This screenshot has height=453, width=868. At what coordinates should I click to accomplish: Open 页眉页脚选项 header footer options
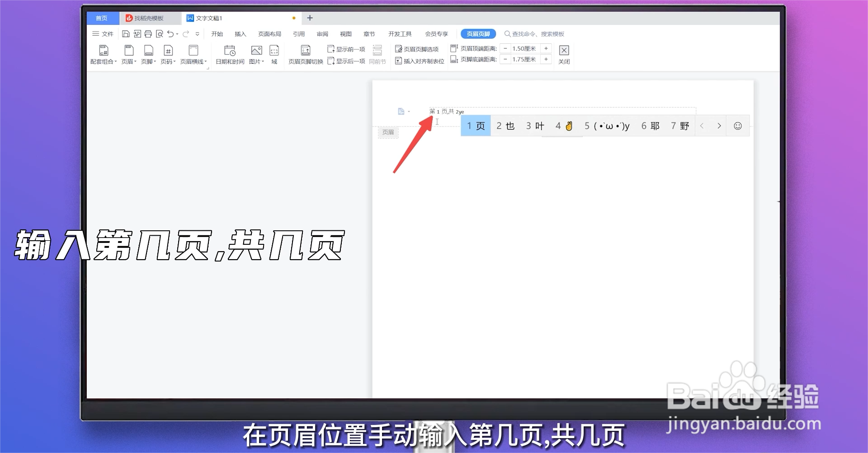coord(417,49)
